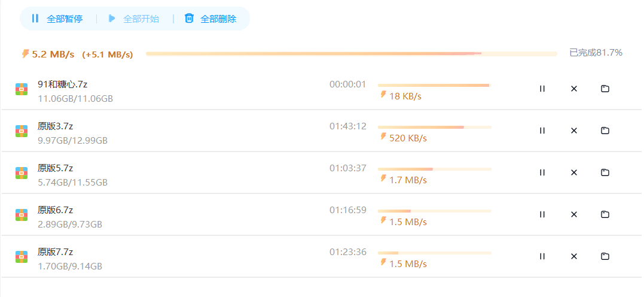Click the overall download progress bar
644x297 pixels.
(351, 53)
